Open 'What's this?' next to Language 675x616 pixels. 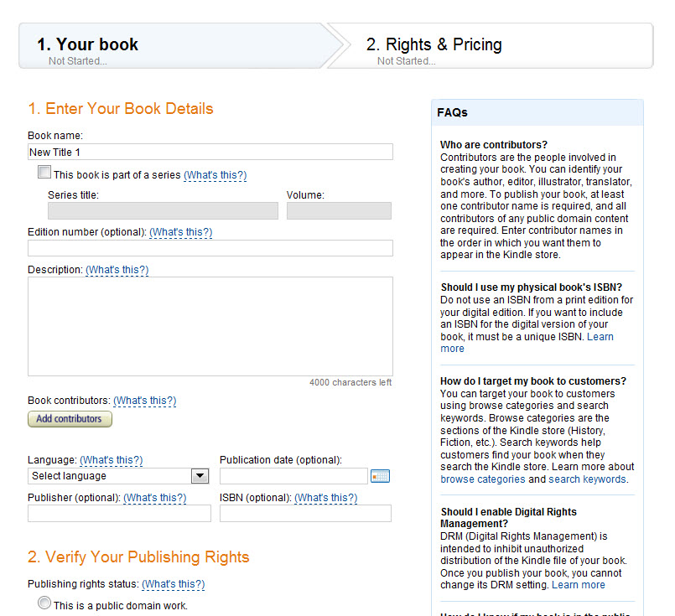click(x=111, y=460)
